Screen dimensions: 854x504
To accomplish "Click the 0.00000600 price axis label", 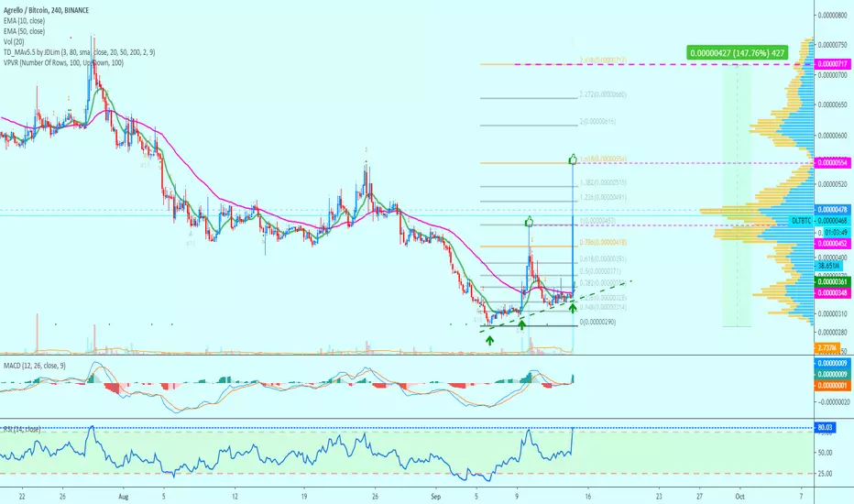I will [833, 135].
